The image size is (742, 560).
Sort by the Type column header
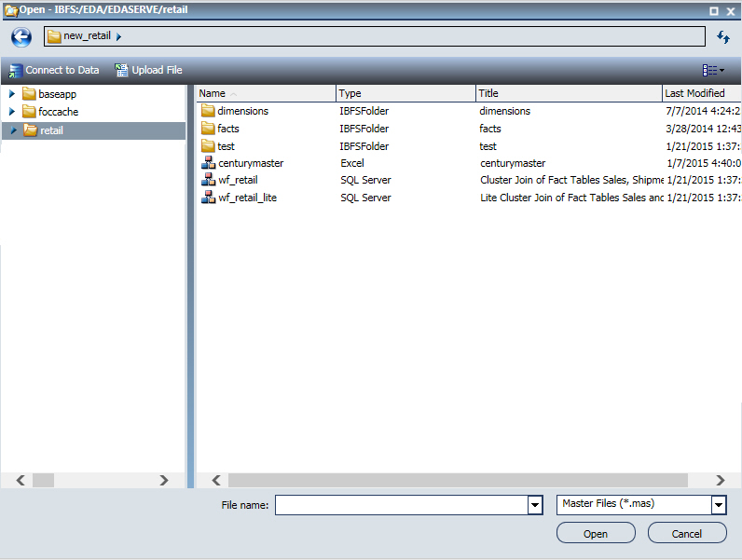click(x=405, y=94)
